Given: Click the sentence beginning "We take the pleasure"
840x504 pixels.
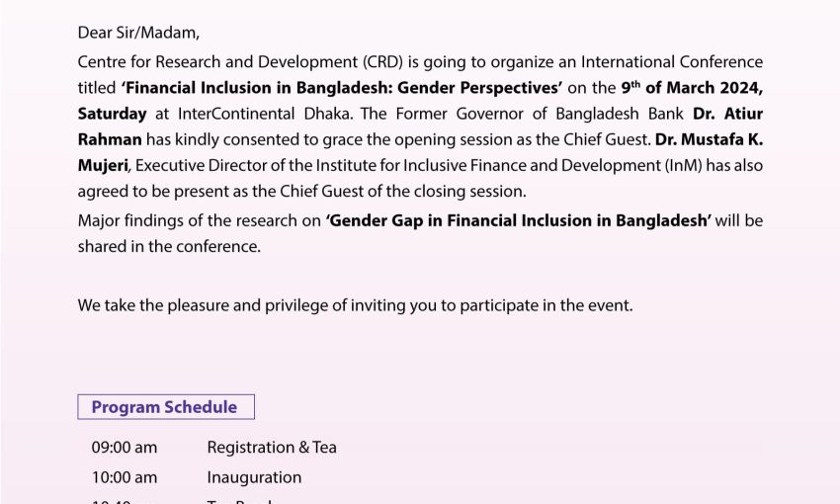Looking at the screenshot, I should coord(355,305).
